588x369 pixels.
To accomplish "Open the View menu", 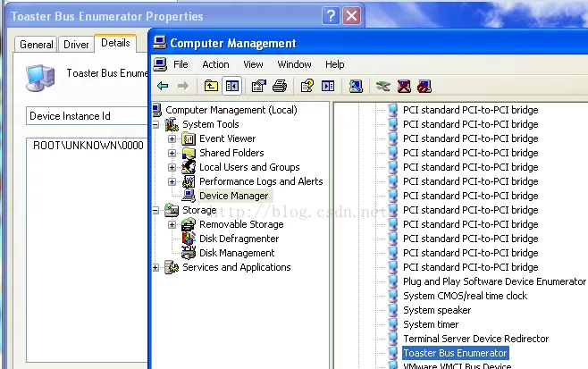I will [253, 64].
